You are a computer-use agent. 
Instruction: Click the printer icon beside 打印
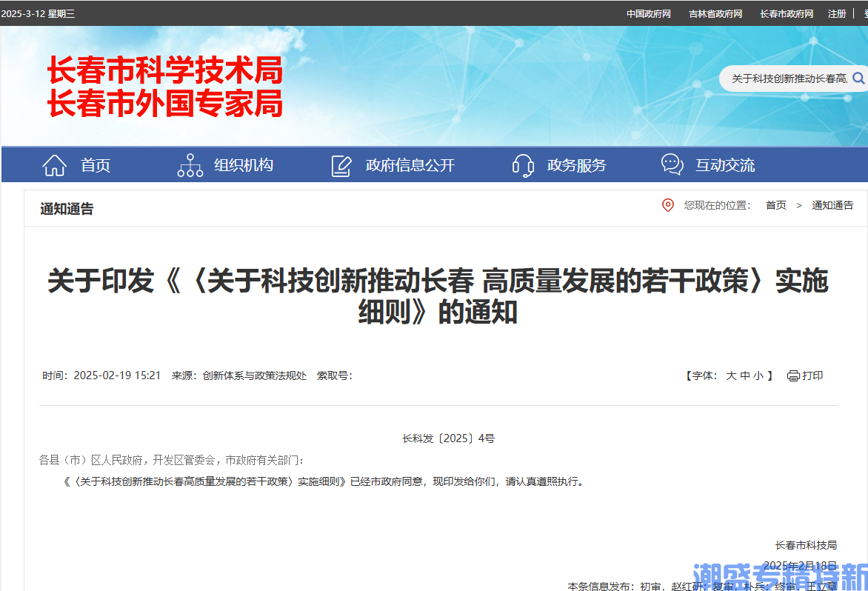pyautogui.click(x=792, y=375)
